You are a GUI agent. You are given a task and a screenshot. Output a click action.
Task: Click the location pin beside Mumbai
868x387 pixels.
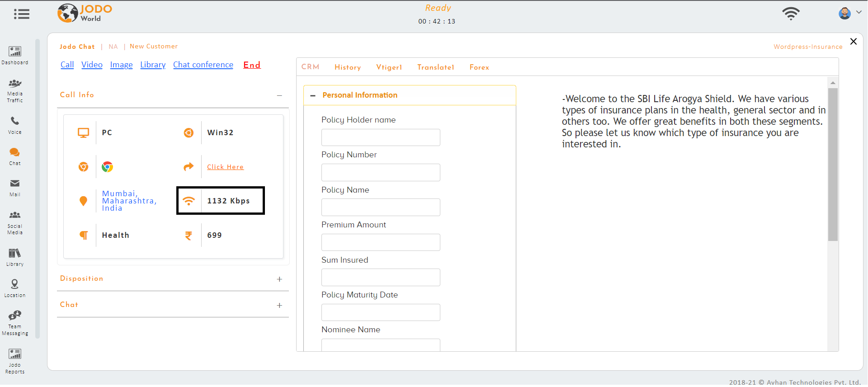point(83,201)
